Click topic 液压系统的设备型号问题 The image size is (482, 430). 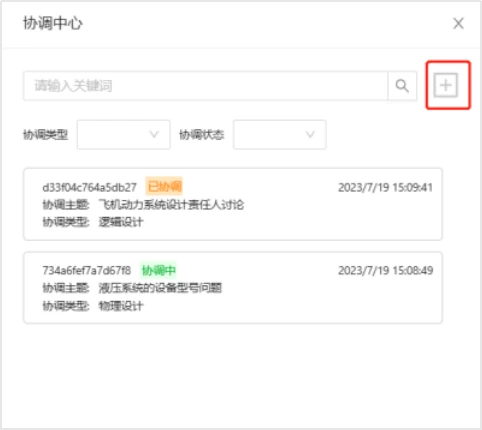(x=160, y=288)
